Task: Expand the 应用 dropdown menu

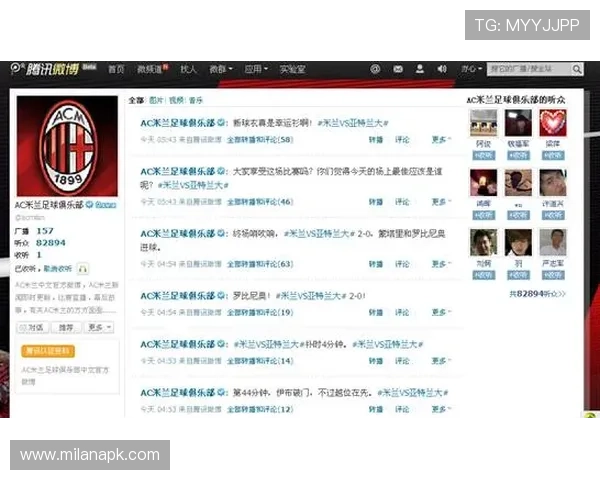Action: point(256,69)
